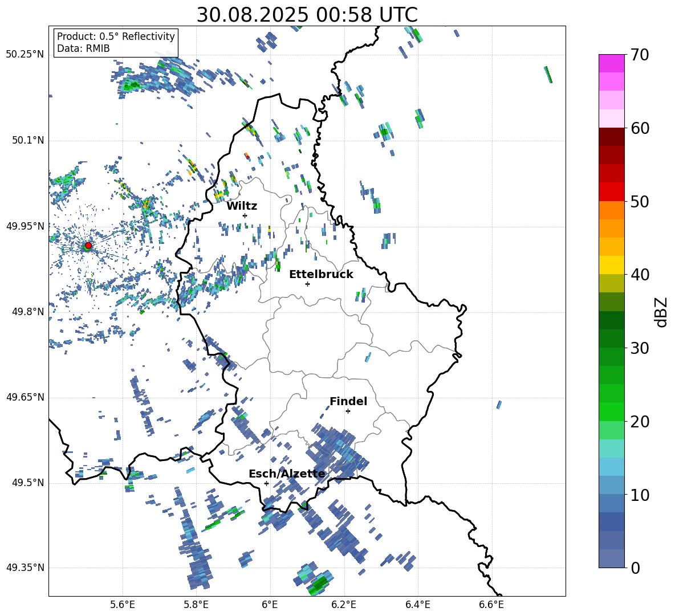Click the red radar site marker
This screenshot has height=616, width=675.
(x=88, y=246)
